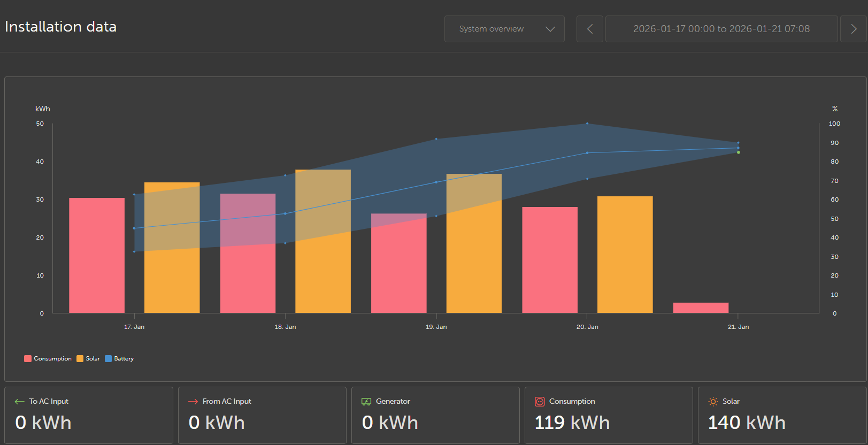Click the 17 Jan solar bar

coord(172,248)
